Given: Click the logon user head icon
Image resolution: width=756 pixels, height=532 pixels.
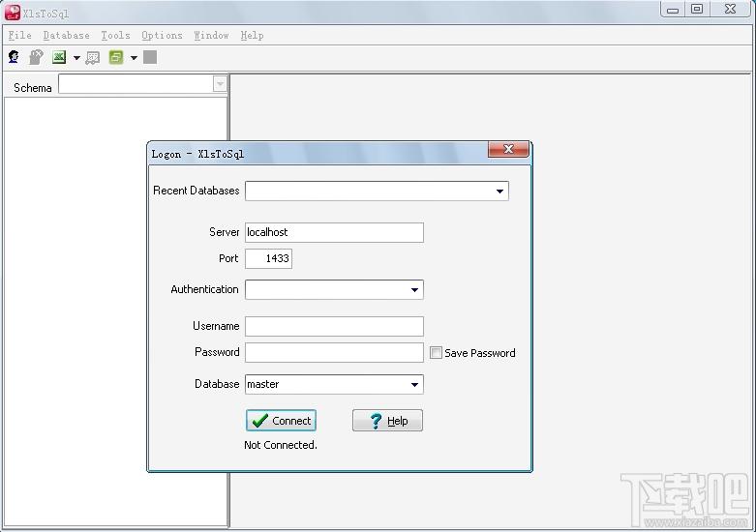Looking at the screenshot, I should 14,57.
